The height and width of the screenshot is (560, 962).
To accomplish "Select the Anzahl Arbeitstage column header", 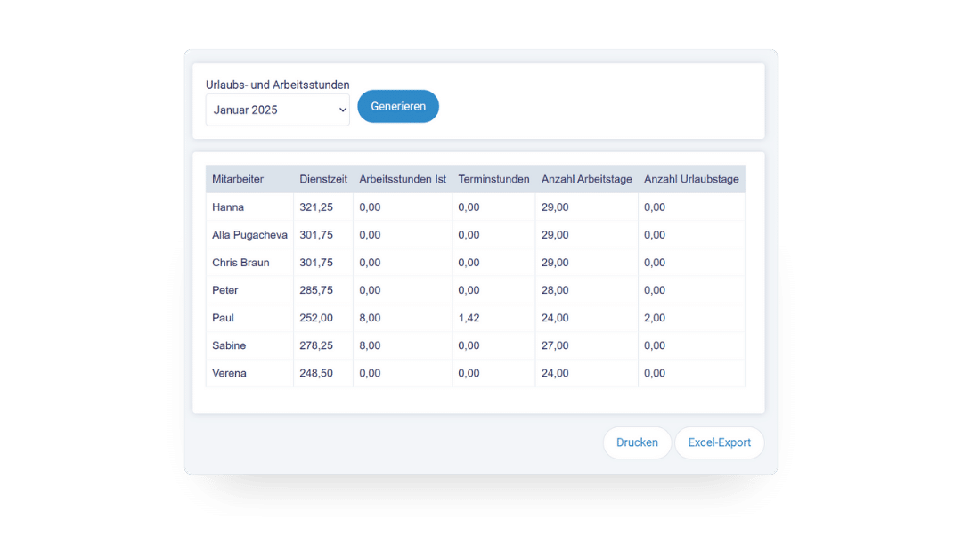I will point(586,179).
